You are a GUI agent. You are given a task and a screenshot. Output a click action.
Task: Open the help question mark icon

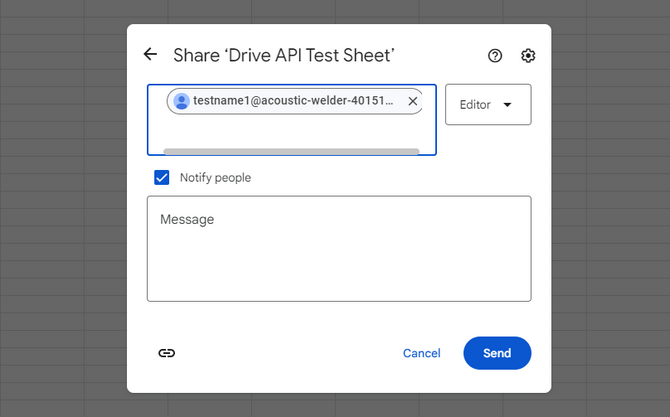pyautogui.click(x=495, y=56)
